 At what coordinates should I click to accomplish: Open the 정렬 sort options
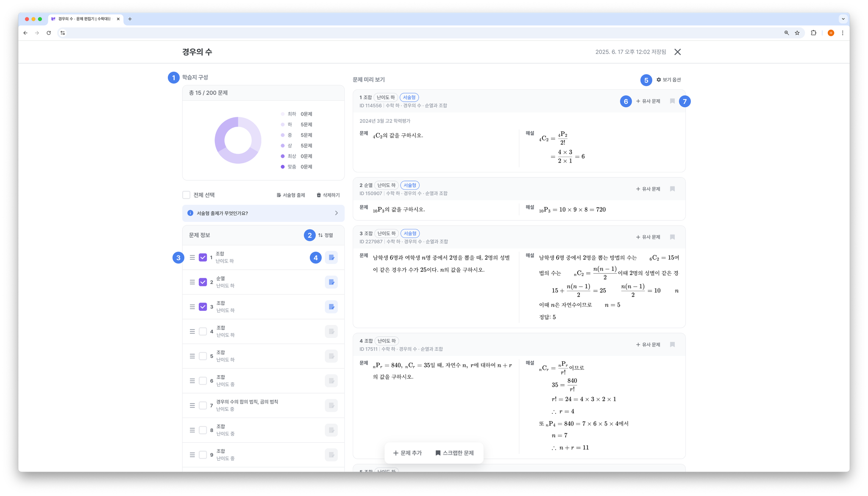tap(325, 235)
